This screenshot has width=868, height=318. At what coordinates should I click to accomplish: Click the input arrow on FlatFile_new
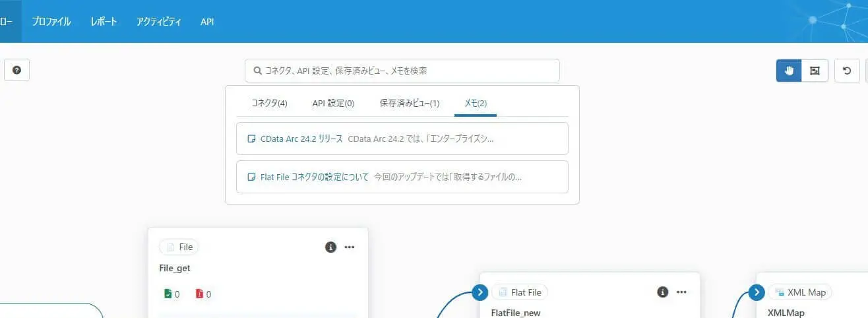coord(480,292)
